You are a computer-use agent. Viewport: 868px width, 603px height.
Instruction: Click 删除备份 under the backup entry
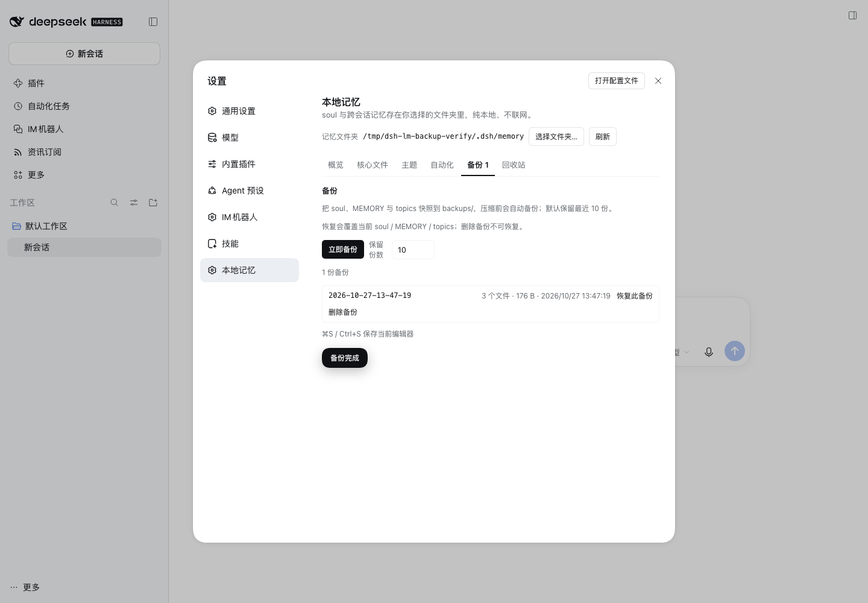[x=343, y=312]
